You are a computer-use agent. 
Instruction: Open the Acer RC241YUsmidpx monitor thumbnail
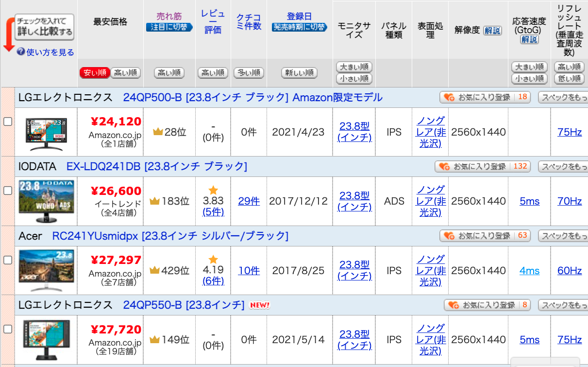pyautogui.click(x=46, y=271)
